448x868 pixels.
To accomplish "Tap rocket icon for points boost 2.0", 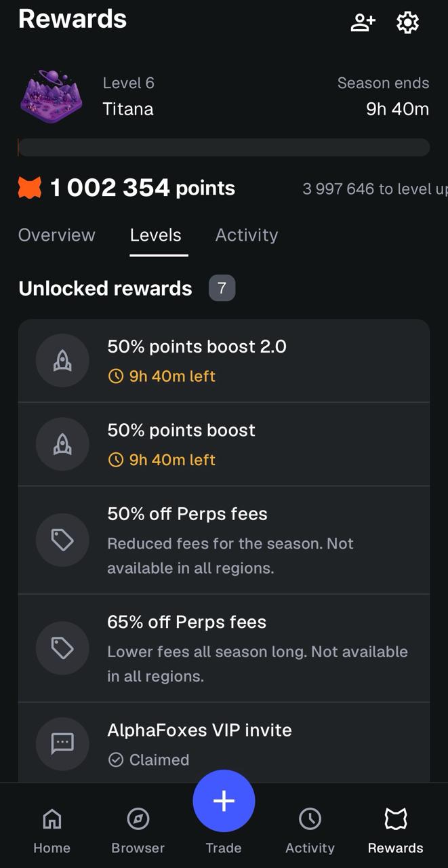I will (x=62, y=361).
